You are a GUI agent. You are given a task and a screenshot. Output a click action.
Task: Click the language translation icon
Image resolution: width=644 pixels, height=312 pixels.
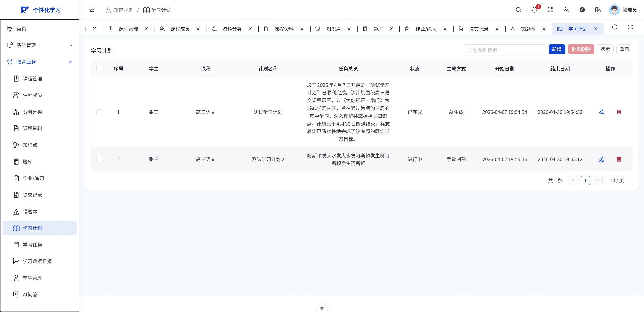[566, 10]
